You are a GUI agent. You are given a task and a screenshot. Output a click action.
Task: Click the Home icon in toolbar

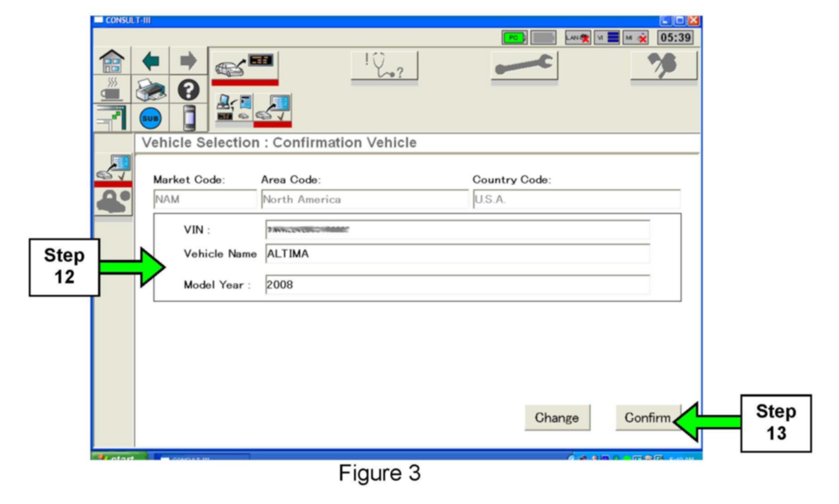click(x=112, y=61)
